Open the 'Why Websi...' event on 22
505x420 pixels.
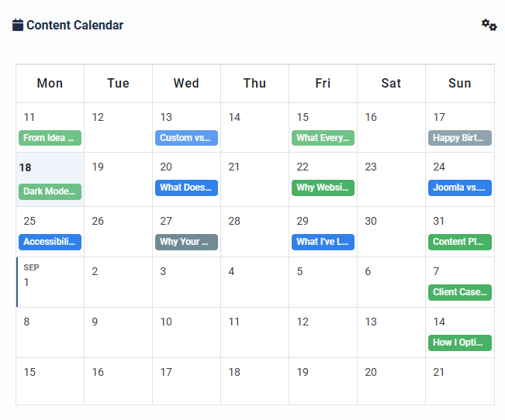[323, 188]
